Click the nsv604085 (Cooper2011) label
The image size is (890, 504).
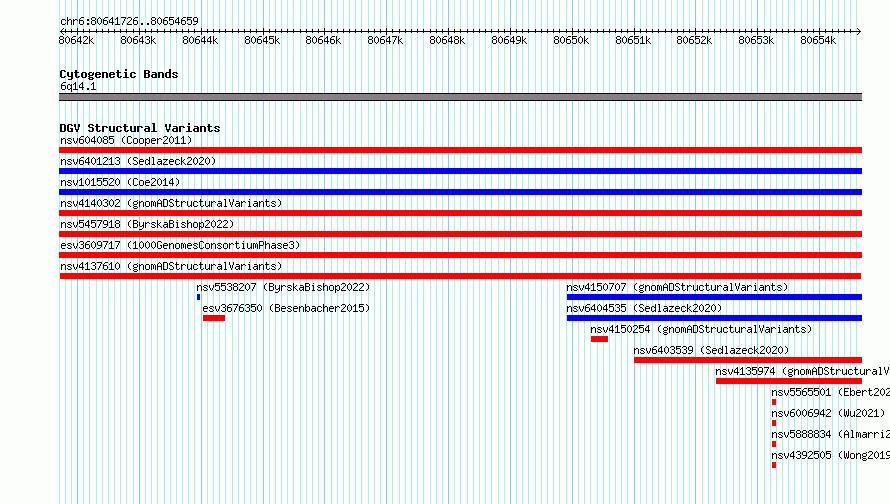pos(126,140)
